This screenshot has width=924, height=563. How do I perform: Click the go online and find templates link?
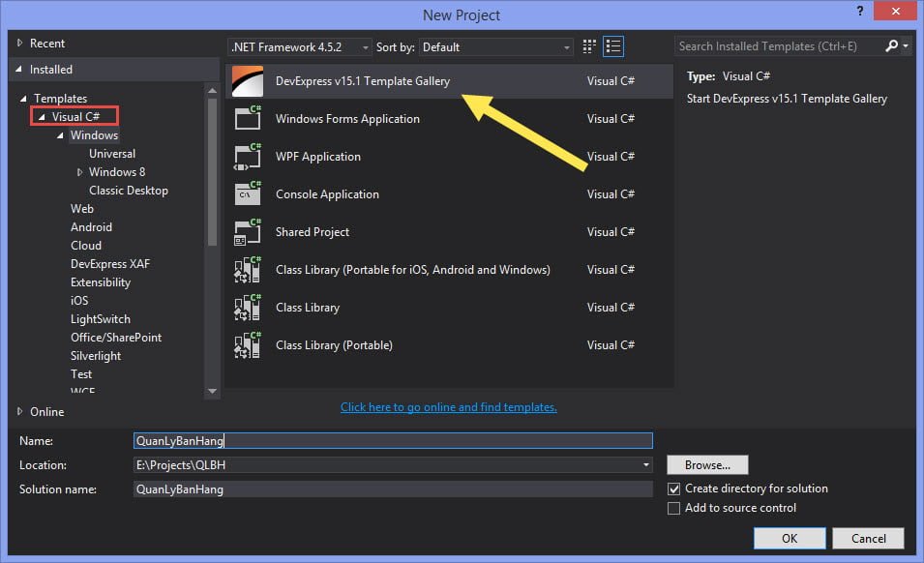(x=448, y=407)
